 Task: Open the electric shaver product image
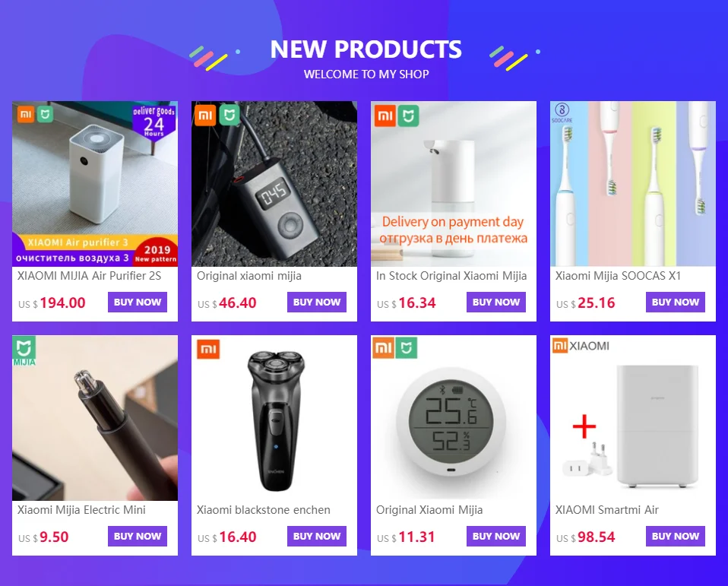[x=274, y=418]
